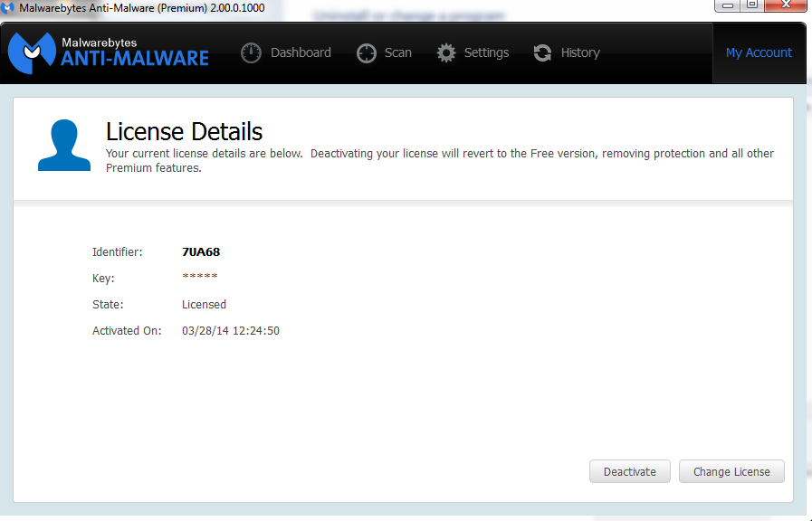The height and width of the screenshot is (521, 812).
Task: Click the masked key value *****
Action: (x=200, y=276)
